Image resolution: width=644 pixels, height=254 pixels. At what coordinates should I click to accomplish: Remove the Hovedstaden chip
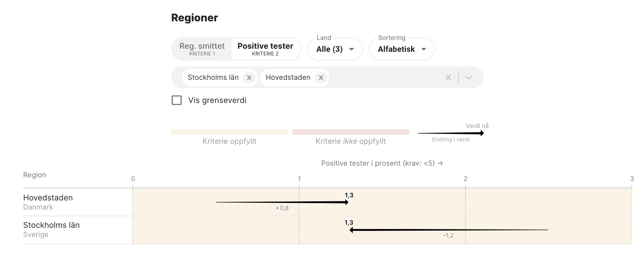(321, 78)
